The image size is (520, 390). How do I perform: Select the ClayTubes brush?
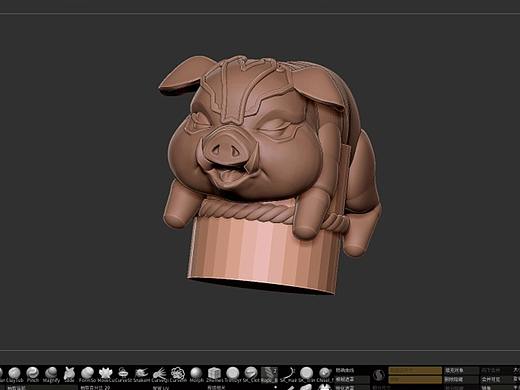click(14, 374)
